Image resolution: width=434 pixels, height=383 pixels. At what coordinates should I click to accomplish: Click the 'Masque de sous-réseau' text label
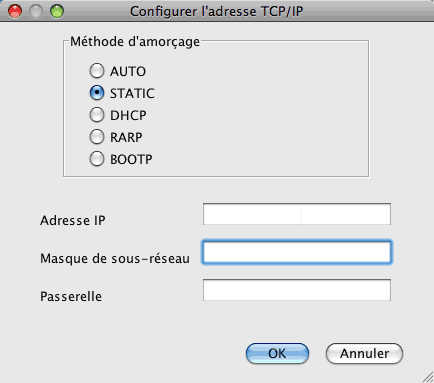pos(115,258)
